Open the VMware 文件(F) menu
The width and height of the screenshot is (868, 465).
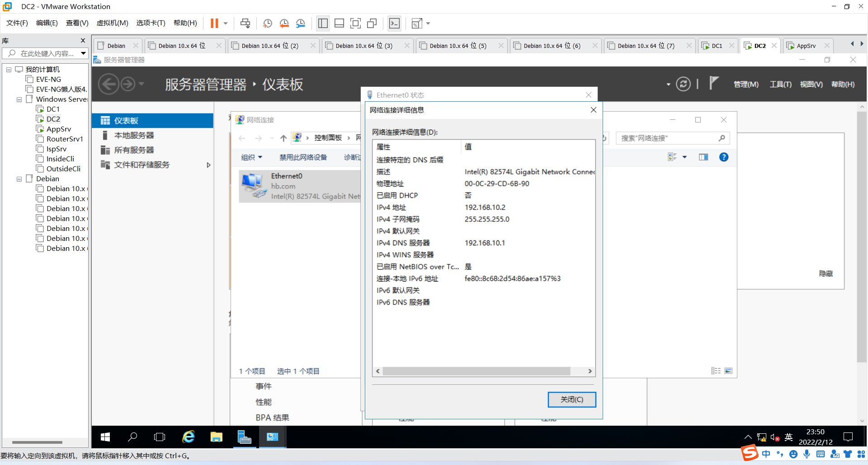(17, 23)
